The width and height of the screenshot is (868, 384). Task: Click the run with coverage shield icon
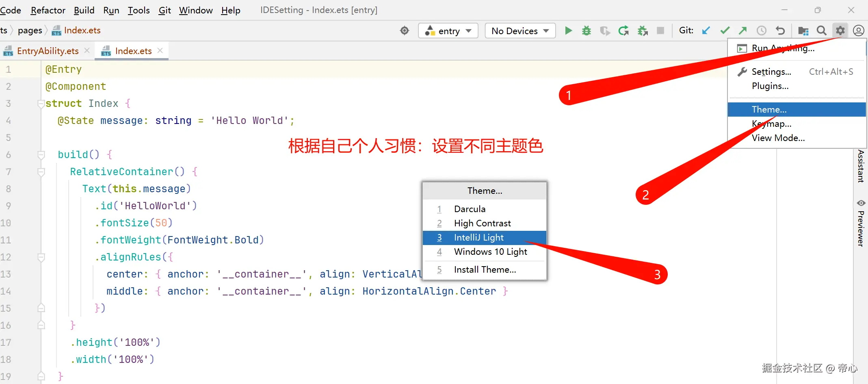click(605, 30)
